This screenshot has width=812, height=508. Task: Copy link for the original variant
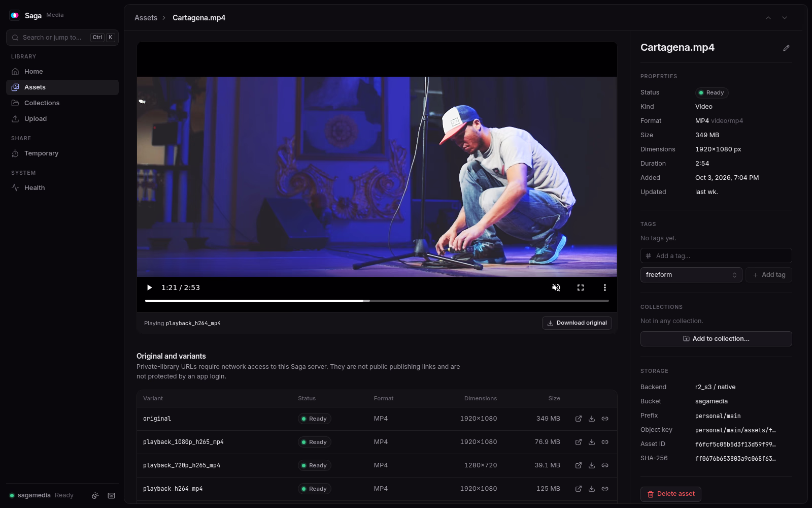click(x=605, y=419)
